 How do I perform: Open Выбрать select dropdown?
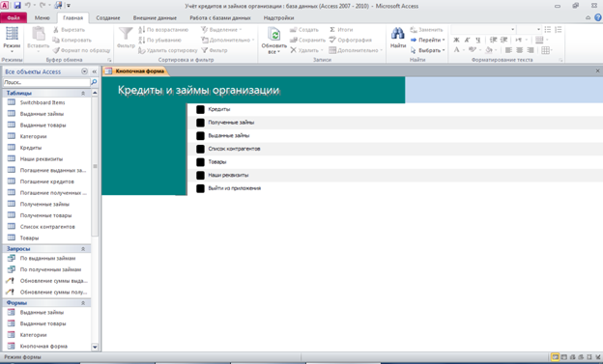427,50
